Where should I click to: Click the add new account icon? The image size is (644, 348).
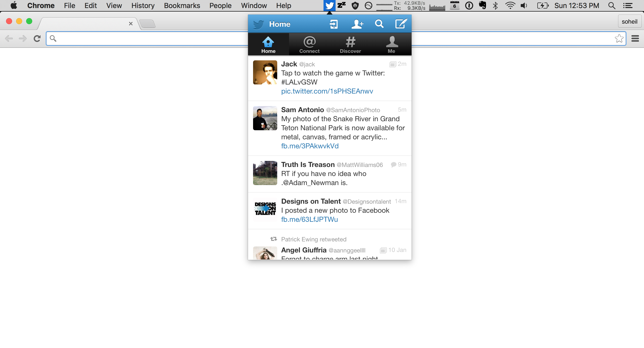(357, 24)
